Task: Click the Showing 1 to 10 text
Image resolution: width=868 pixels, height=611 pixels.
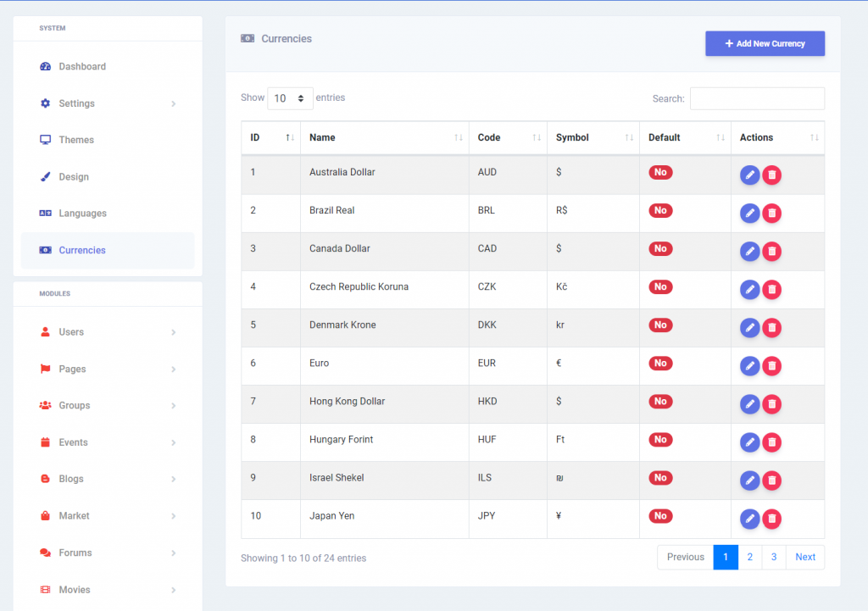Action: (303, 558)
